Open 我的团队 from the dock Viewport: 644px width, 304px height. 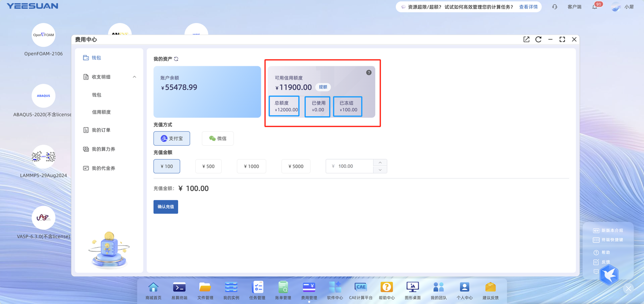tap(439, 290)
